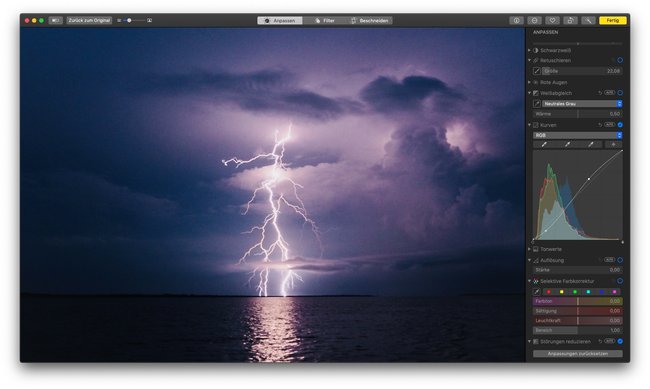Select the red color swatch in Selektive Farbkorrektur

(x=548, y=292)
